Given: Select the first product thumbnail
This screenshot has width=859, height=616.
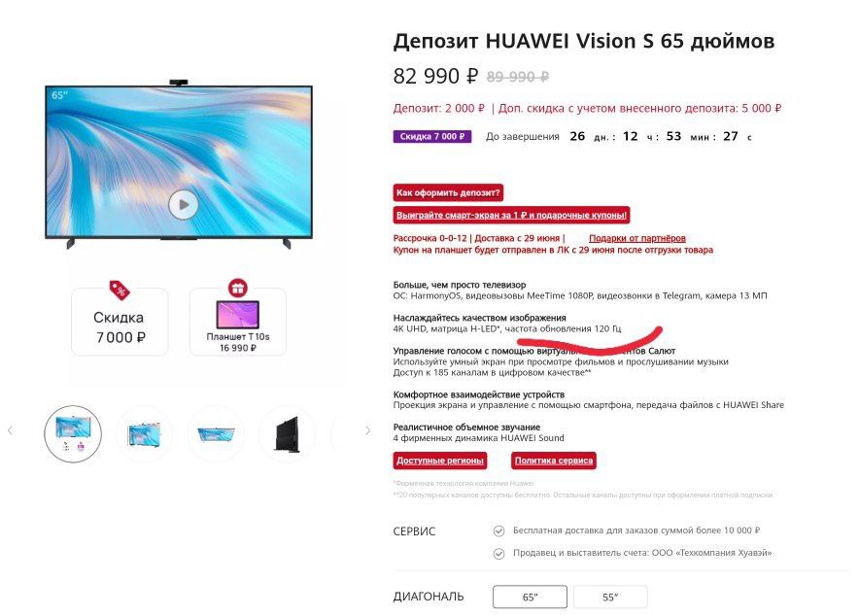Looking at the screenshot, I should (73, 433).
